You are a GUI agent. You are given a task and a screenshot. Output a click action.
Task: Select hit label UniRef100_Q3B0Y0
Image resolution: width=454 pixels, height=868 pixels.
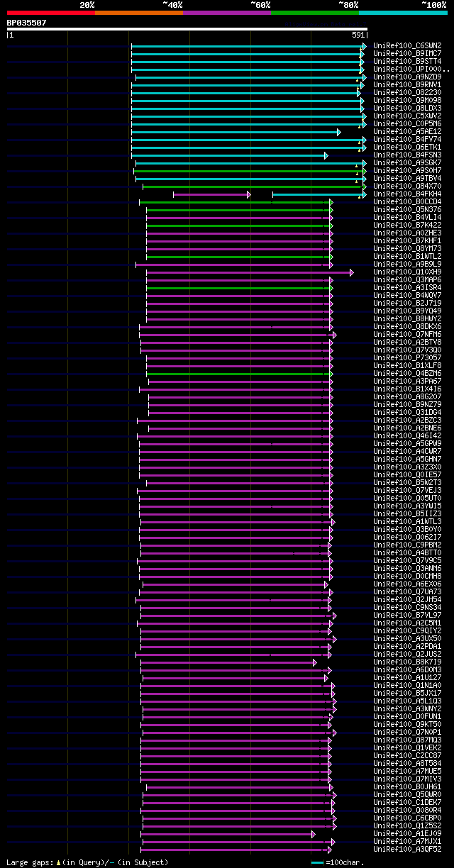[407, 529]
